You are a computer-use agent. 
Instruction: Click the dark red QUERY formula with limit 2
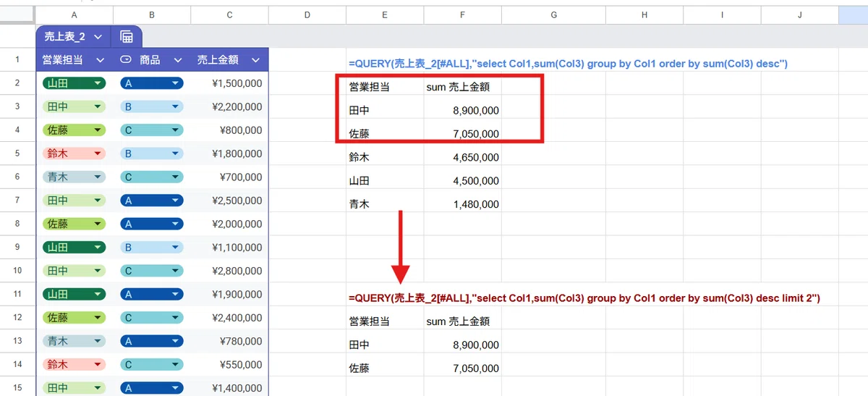tap(584, 298)
